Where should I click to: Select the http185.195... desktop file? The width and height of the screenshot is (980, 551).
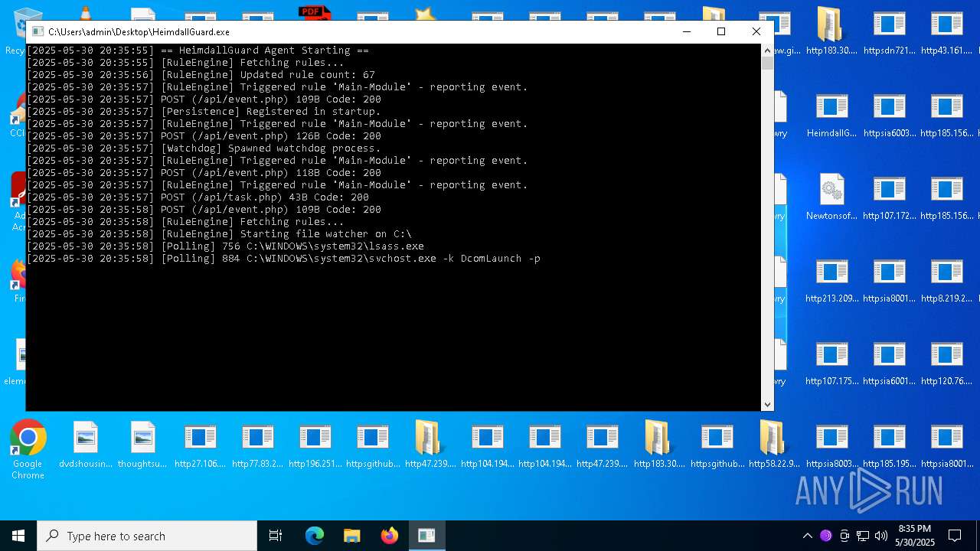pos(889,445)
